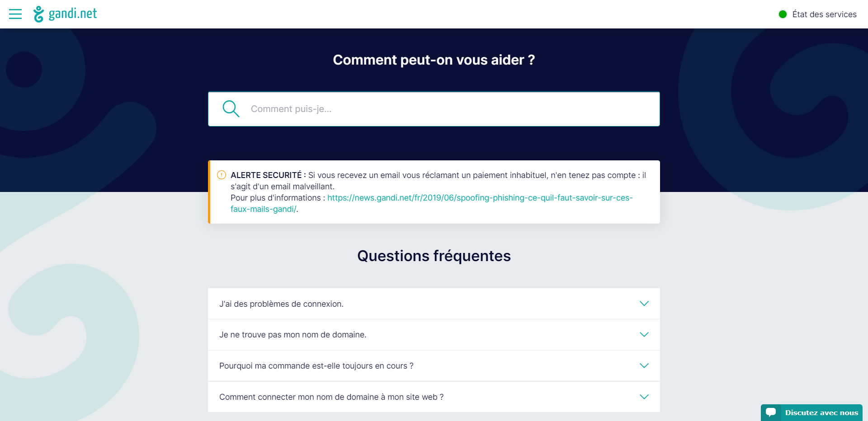Select "J'ai des problèmes de connexion." question text
The height and width of the screenshot is (421, 868).
[281, 304]
